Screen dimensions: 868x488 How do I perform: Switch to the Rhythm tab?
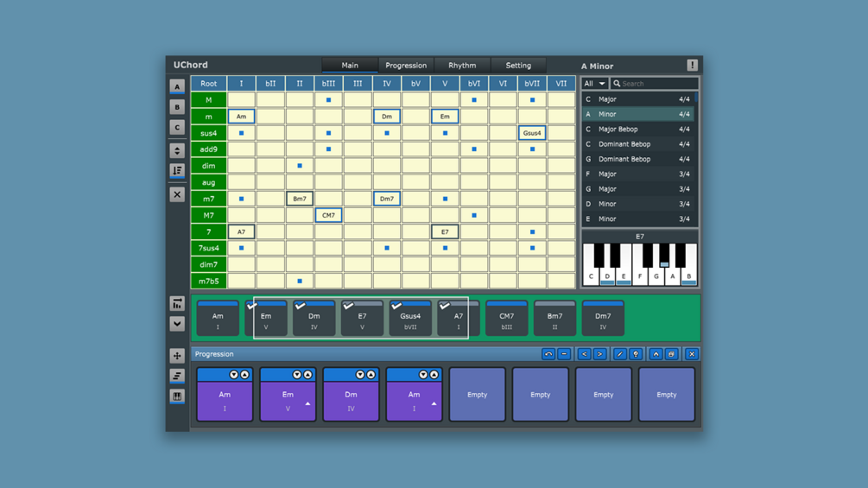pos(462,66)
